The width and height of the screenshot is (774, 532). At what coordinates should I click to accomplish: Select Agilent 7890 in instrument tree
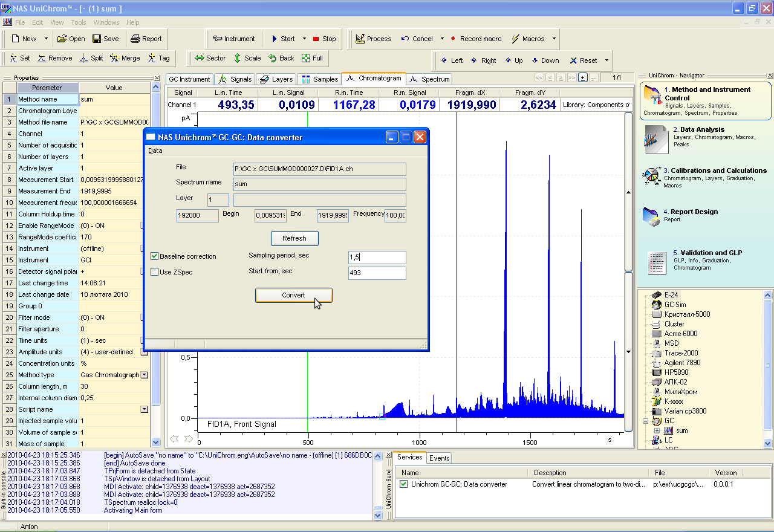[x=682, y=363]
